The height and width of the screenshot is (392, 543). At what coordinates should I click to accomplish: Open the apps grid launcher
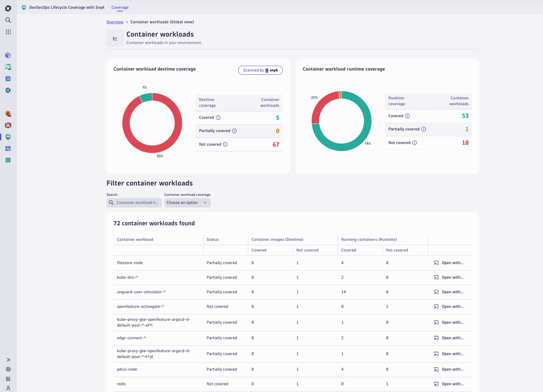pyautogui.click(x=8, y=32)
